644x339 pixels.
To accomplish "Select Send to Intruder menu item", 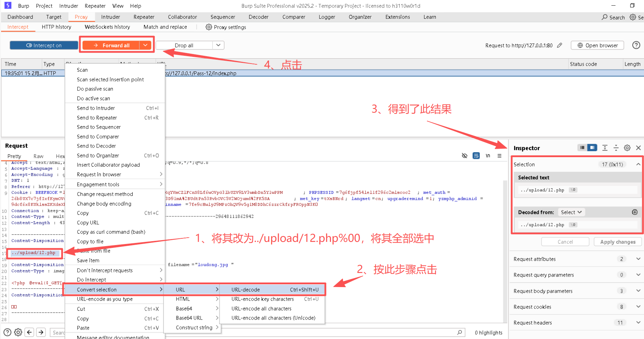I will click(115, 108).
